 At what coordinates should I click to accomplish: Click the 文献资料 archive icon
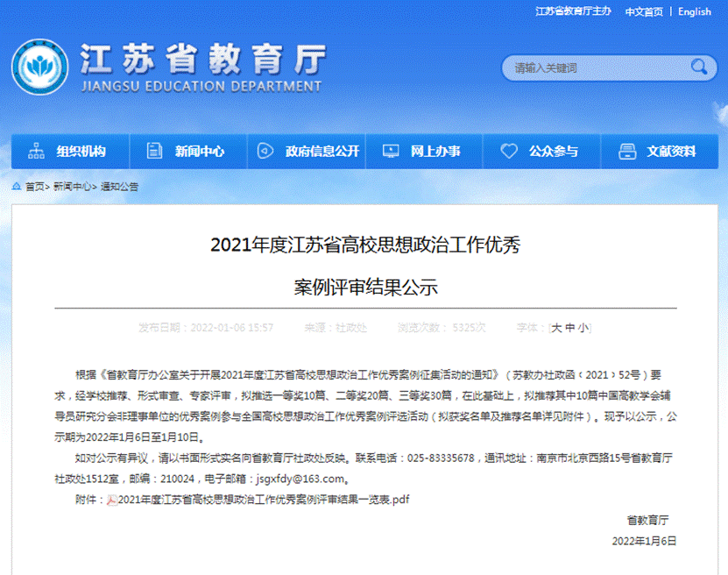click(x=626, y=151)
